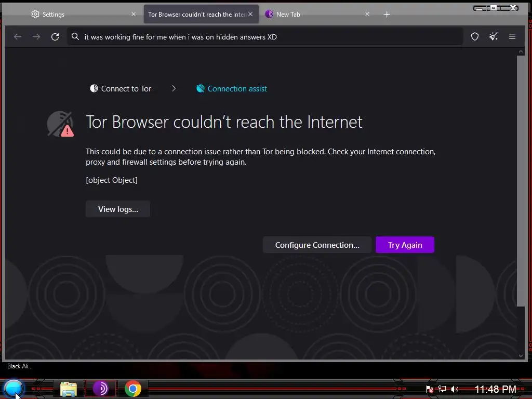Click the Settings tab gear icon

[35, 14]
